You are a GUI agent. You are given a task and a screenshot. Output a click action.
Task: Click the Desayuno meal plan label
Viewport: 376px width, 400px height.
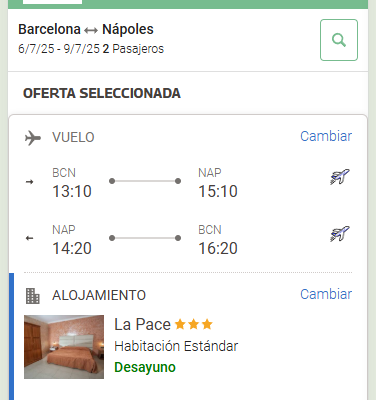click(x=145, y=367)
